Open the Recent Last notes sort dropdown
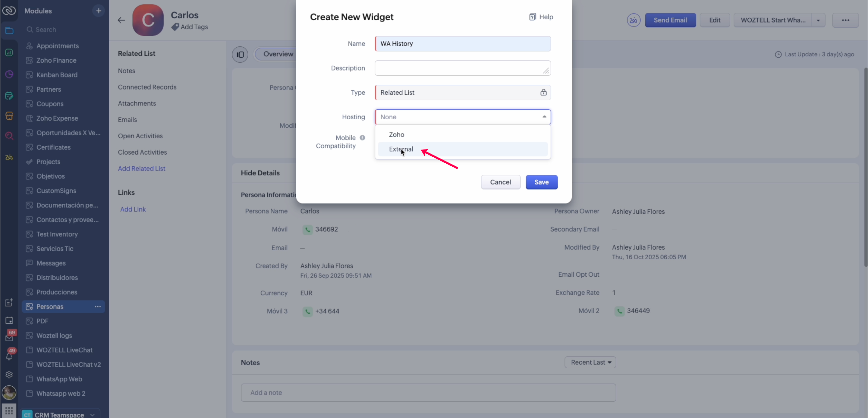The height and width of the screenshot is (418, 868). point(590,362)
